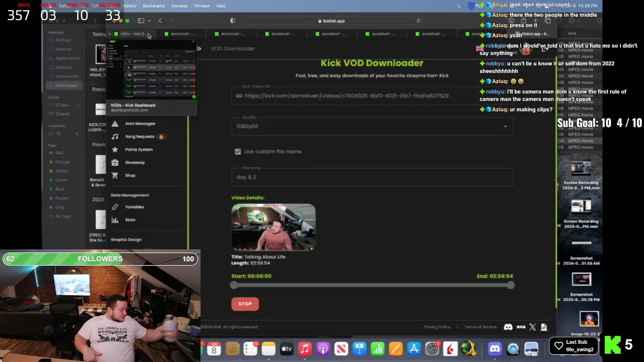Image resolution: width=644 pixels, height=362 pixels.
Task: Open the App Store in the dock
Action: tap(414, 349)
